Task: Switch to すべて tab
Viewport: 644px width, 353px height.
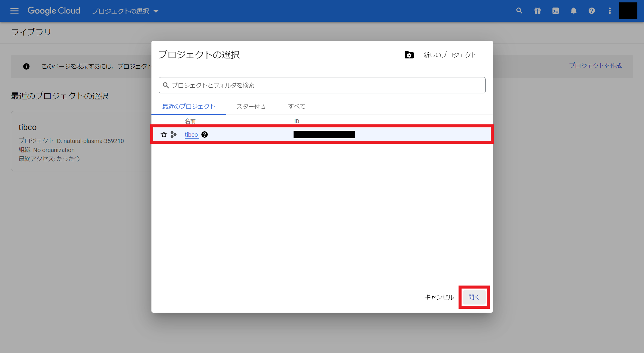Action: click(297, 106)
